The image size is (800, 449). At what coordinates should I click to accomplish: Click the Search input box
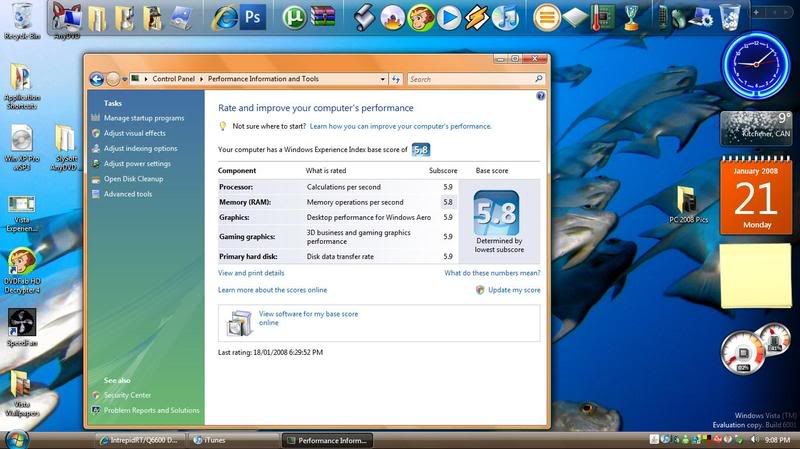(470, 79)
